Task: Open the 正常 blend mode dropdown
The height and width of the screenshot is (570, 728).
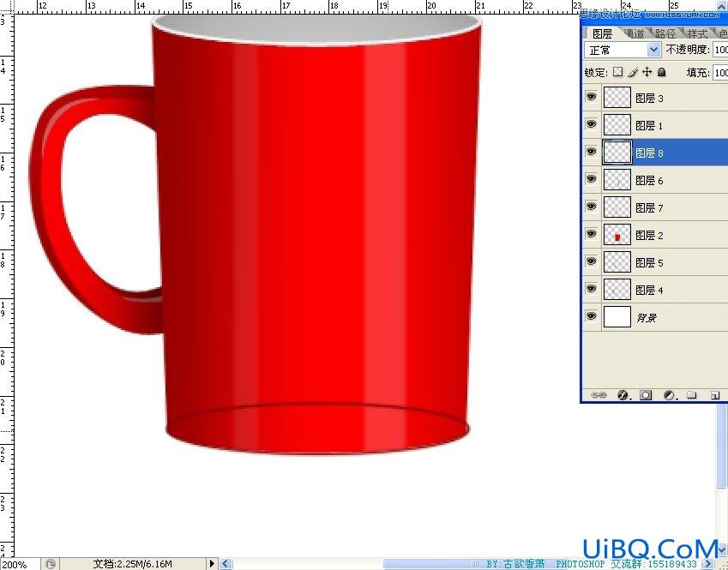Action: 623,50
